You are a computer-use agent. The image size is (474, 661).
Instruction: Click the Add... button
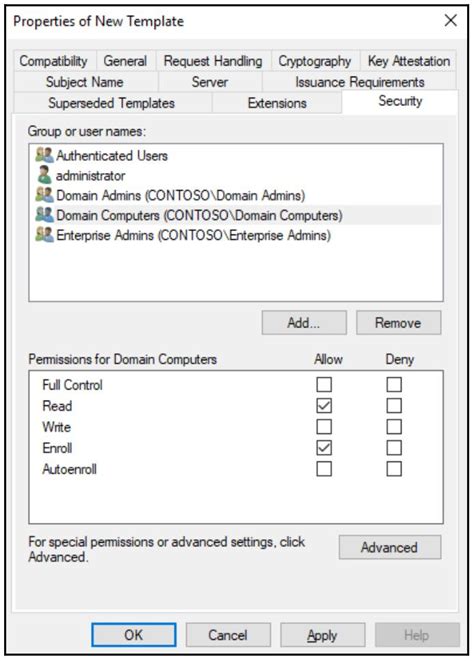pos(304,323)
